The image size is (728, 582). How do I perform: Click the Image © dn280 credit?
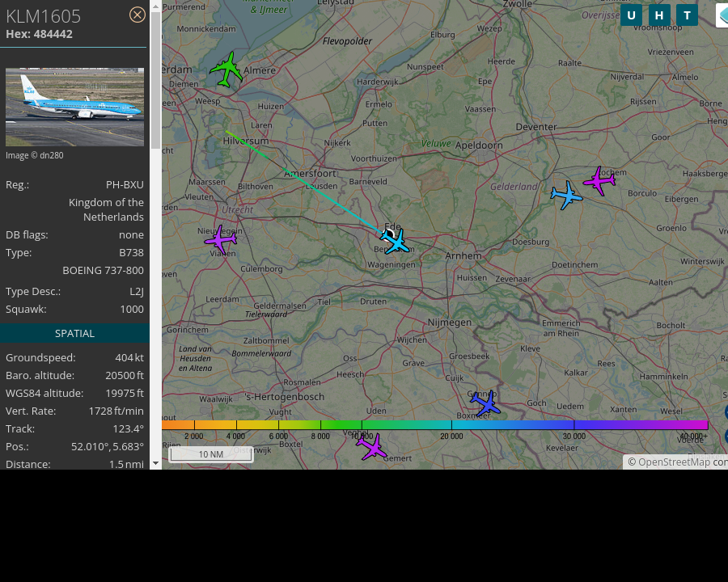click(34, 155)
